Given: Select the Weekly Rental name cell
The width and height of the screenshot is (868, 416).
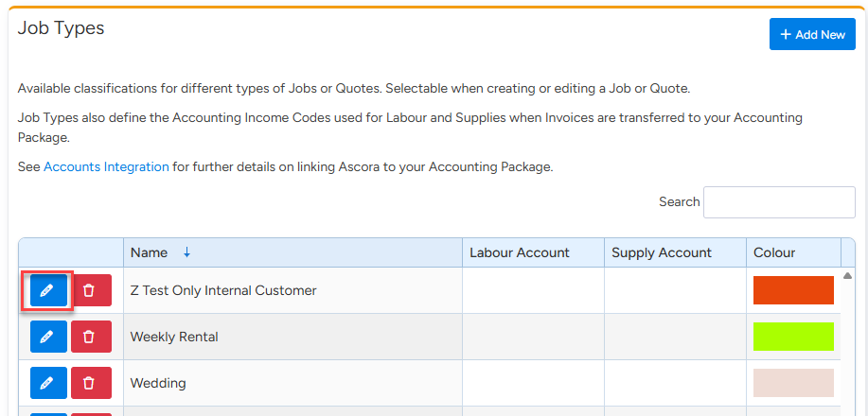Looking at the screenshot, I should pos(175,337).
